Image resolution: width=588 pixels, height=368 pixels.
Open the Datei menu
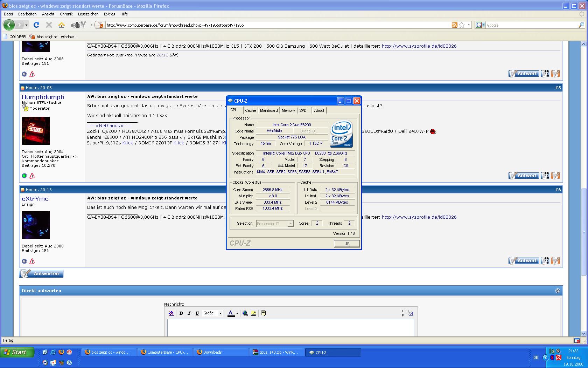click(x=8, y=14)
